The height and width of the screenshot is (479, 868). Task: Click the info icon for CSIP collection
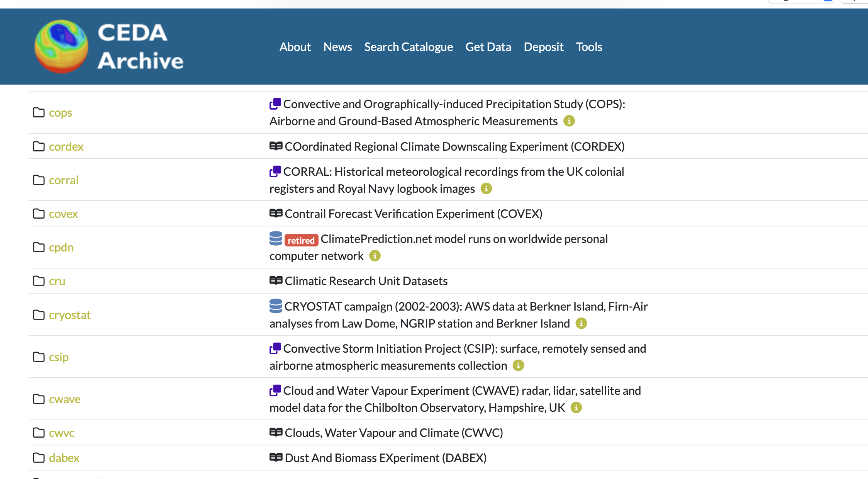coord(518,365)
